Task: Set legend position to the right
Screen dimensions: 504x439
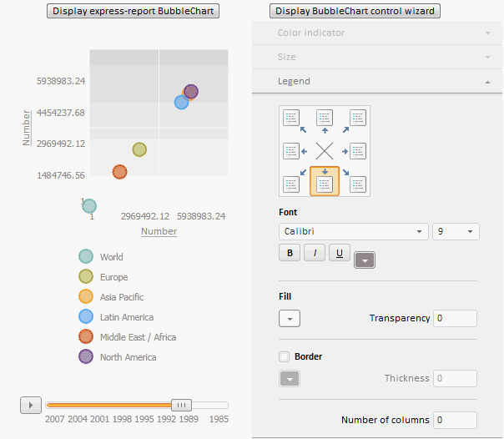Action: [x=358, y=151]
